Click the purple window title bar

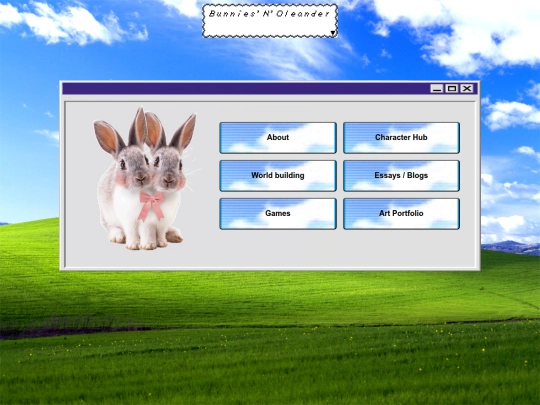tap(270, 89)
